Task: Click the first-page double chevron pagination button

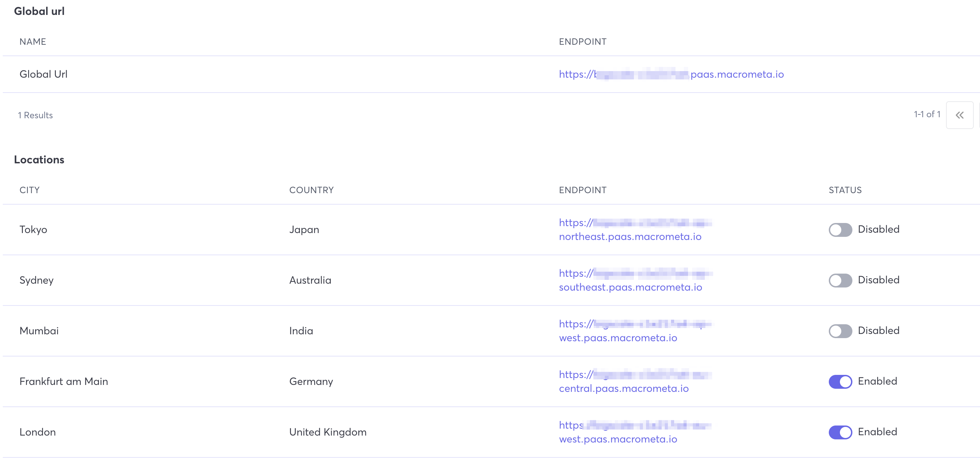Action: pyautogui.click(x=959, y=115)
